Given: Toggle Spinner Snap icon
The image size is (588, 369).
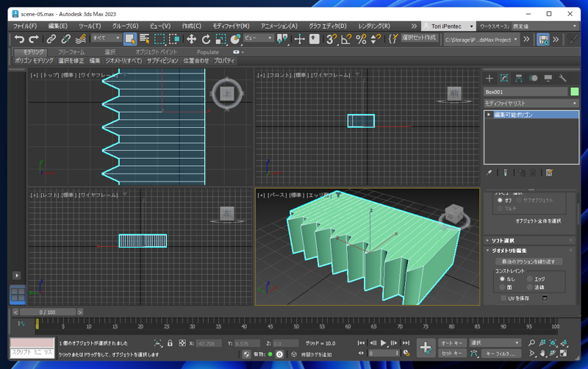Looking at the screenshot, I should (x=376, y=39).
